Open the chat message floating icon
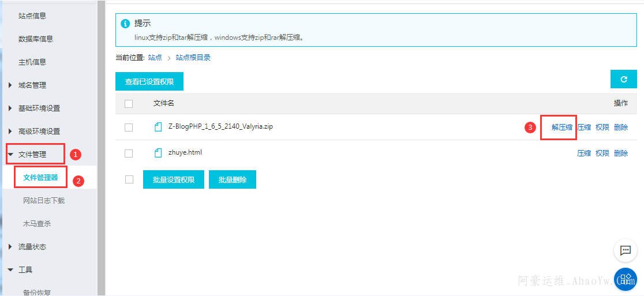644x296 pixels. [625, 250]
